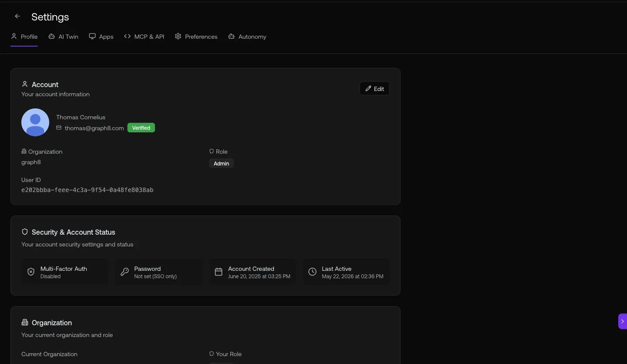627x364 pixels.
Task: Expand the purple side panel chevron
Action: click(623, 321)
